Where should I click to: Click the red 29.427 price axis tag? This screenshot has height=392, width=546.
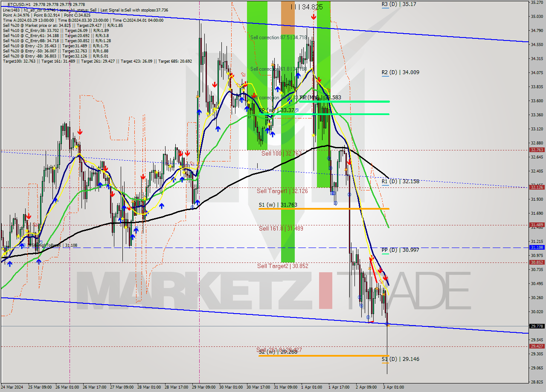(x=537, y=346)
